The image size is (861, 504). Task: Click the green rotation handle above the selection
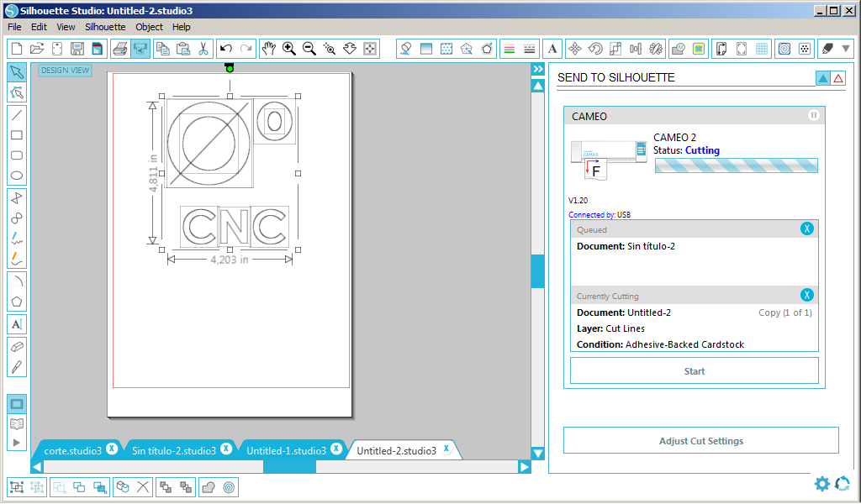coord(230,69)
